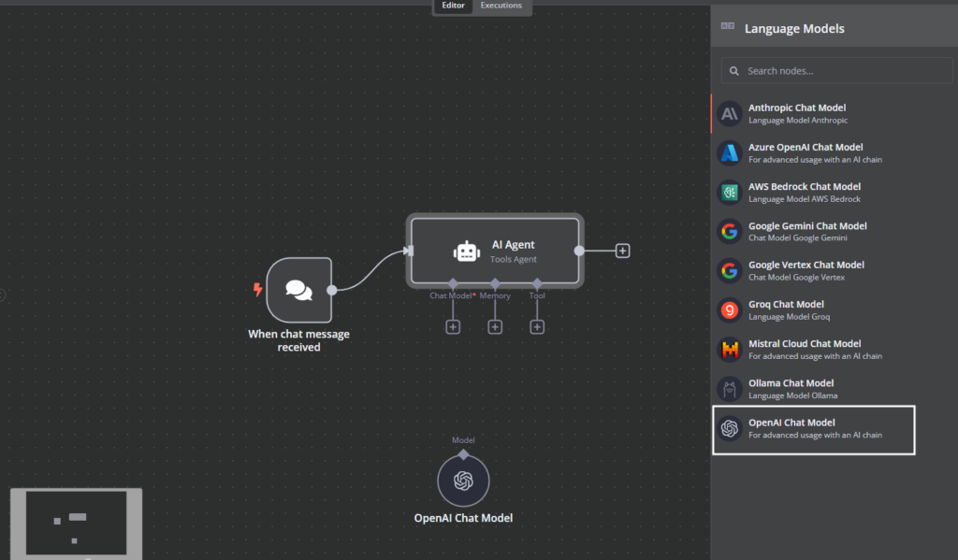Click the AI Agent output connector dot
The image size is (958, 560).
click(578, 251)
